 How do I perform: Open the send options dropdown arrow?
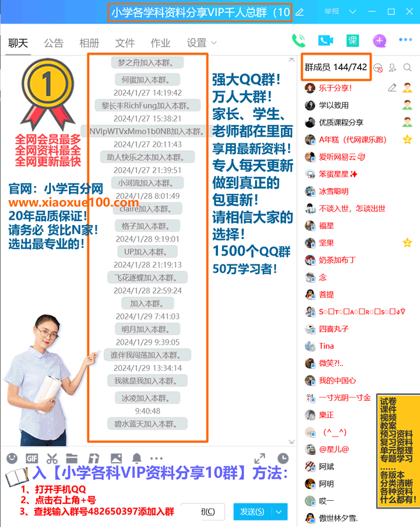pos(279,512)
